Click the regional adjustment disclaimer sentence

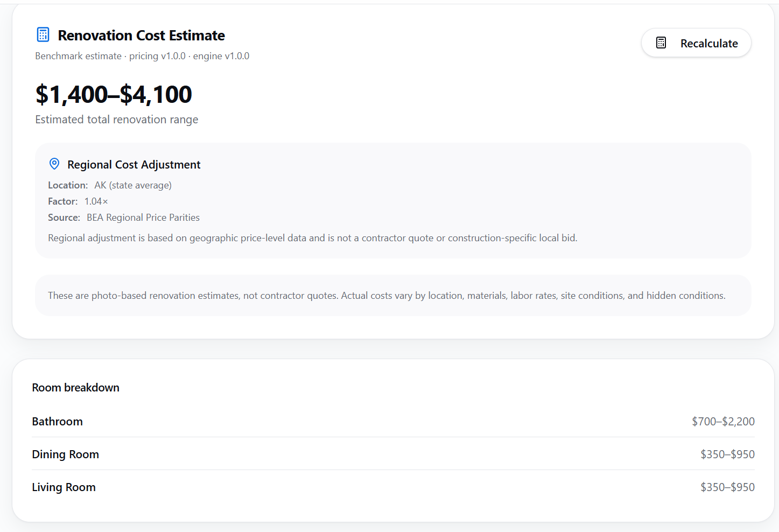click(313, 238)
